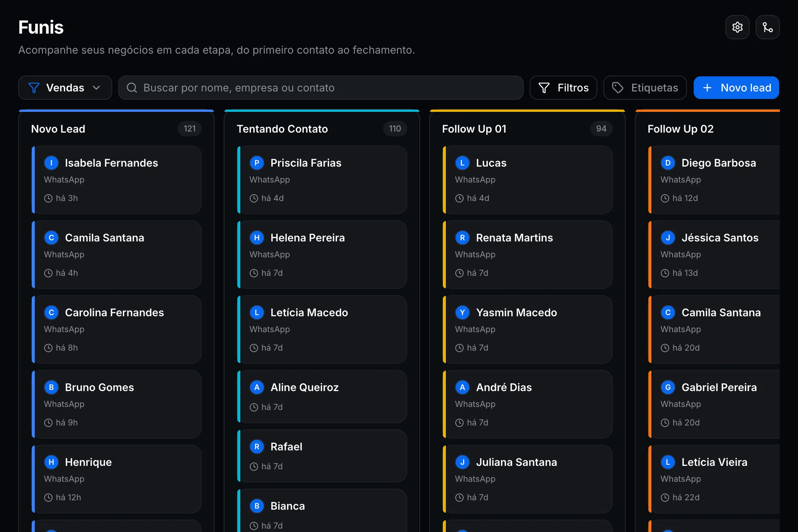
Task: Click the pipeline branch icon button
Action: tap(767, 27)
